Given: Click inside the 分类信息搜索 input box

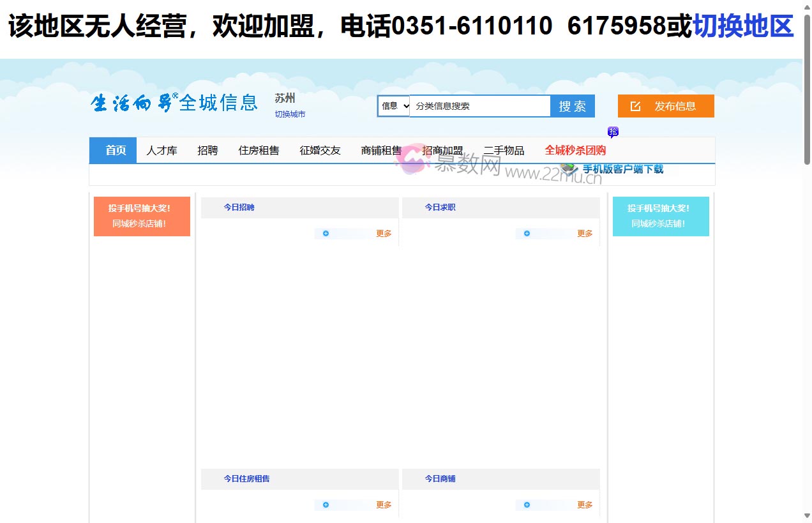Looking at the screenshot, I should [x=479, y=106].
